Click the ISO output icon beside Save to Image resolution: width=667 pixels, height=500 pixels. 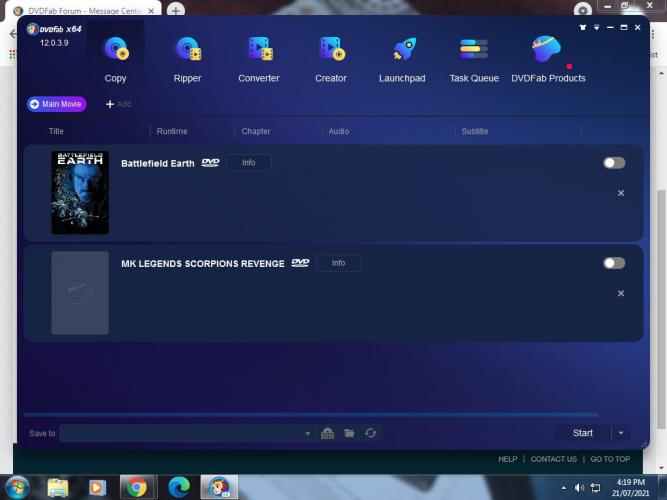(x=327, y=433)
